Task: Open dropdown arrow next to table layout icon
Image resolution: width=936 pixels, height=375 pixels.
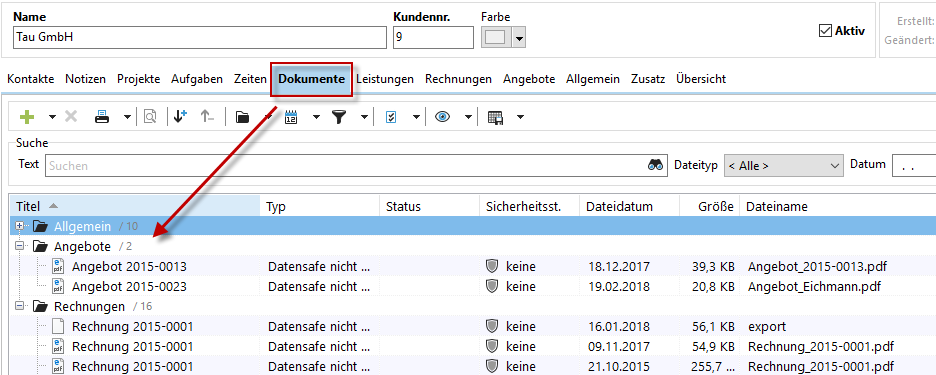Action: click(x=521, y=117)
